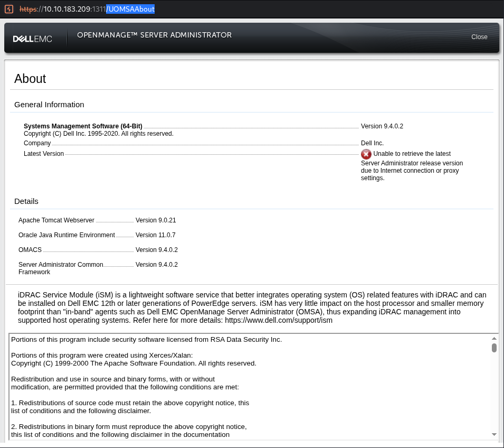Click Version 9.4.0.2 beside Systems Management Software
This screenshot has width=504, height=448.
pyautogui.click(x=382, y=126)
